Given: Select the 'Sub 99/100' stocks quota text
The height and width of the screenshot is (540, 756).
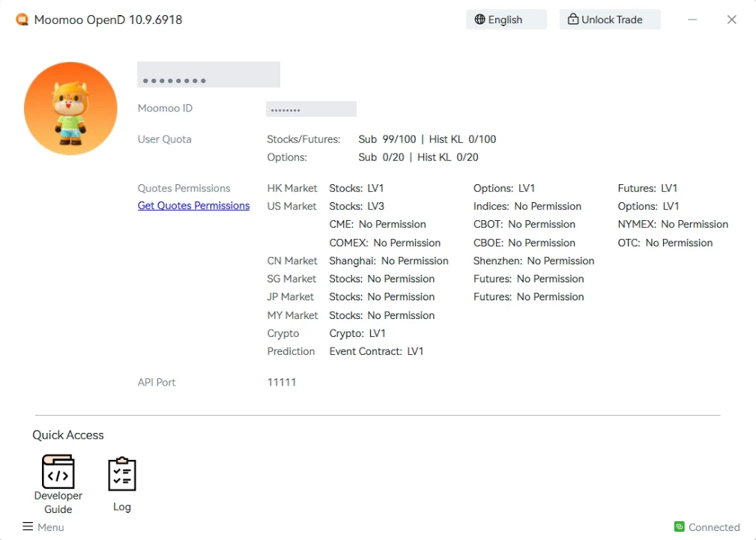Looking at the screenshot, I should click(387, 139).
